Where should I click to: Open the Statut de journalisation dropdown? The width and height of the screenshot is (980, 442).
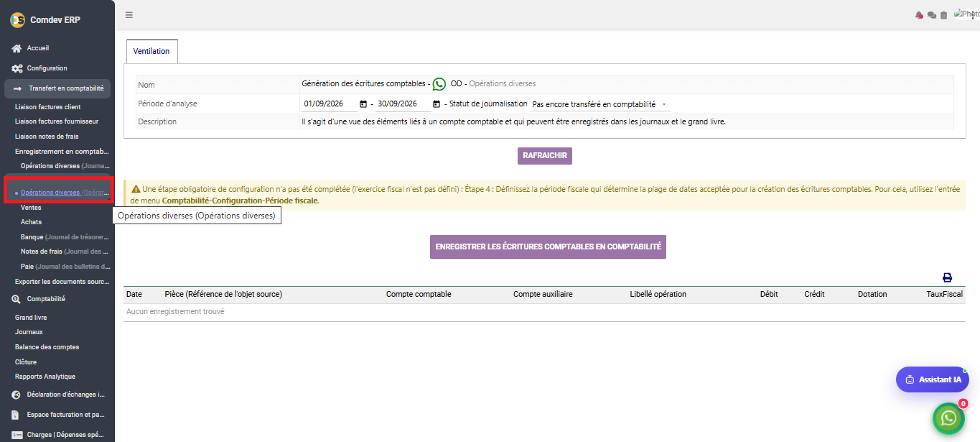[x=599, y=104]
